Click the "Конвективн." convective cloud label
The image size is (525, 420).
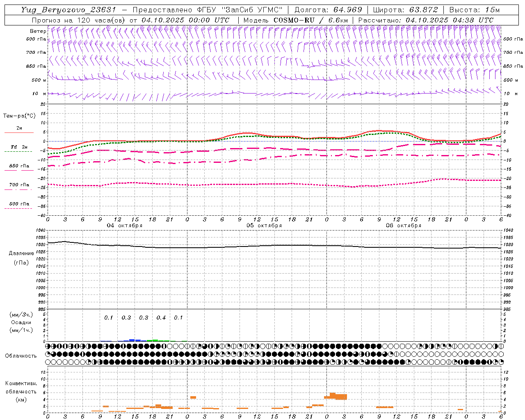21,383
